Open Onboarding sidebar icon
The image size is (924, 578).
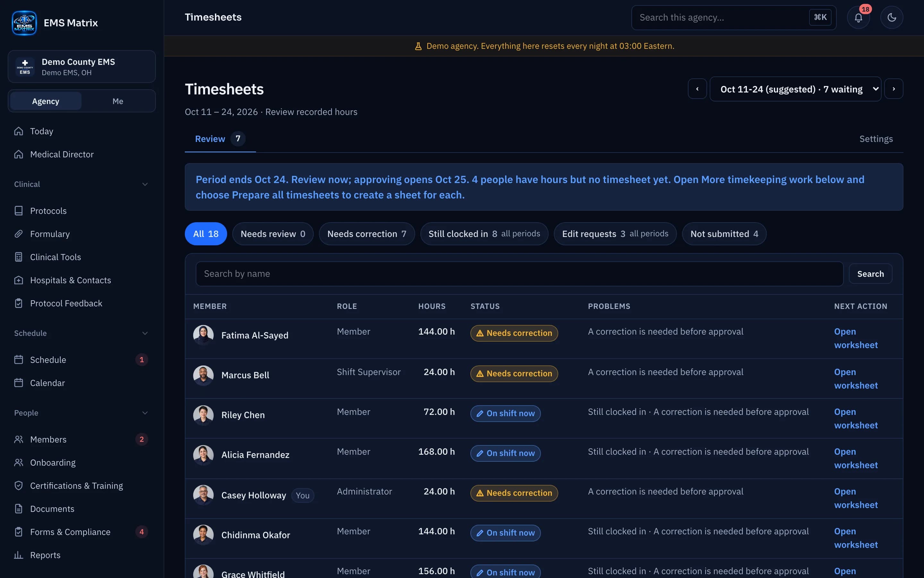pos(19,462)
